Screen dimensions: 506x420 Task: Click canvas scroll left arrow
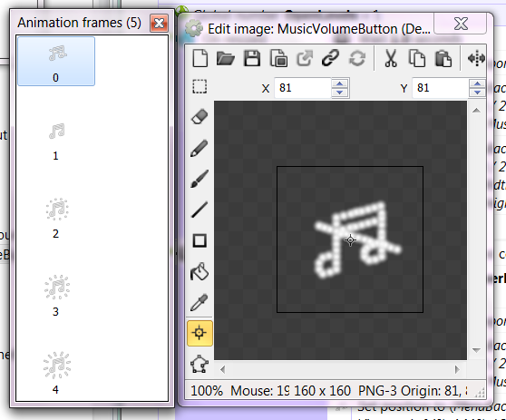(x=223, y=369)
